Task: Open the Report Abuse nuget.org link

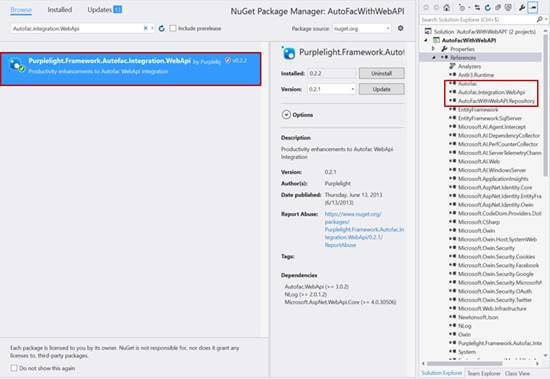Action: pos(364,230)
